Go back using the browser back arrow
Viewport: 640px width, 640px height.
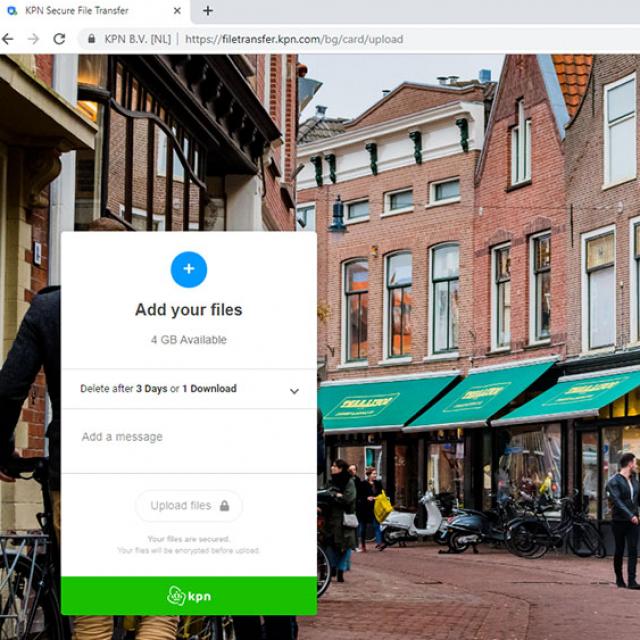pyautogui.click(x=8, y=39)
